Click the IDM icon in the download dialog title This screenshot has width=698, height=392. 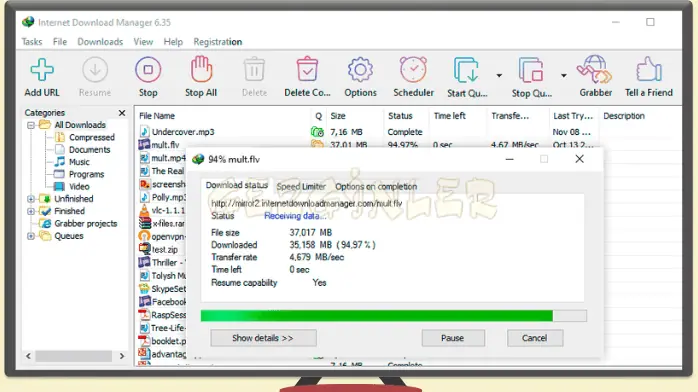pyautogui.click(x=198, y=159)
